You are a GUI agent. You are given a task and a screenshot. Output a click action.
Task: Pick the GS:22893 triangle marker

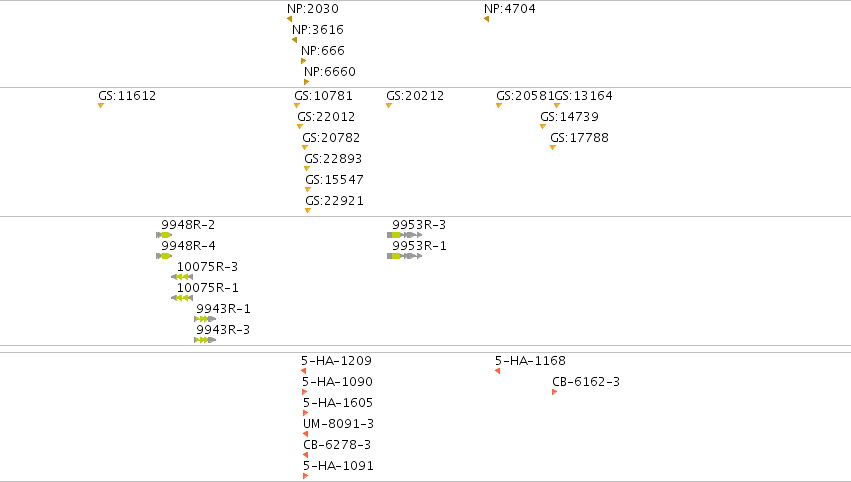pyautogui.click(x=307, y=168)
